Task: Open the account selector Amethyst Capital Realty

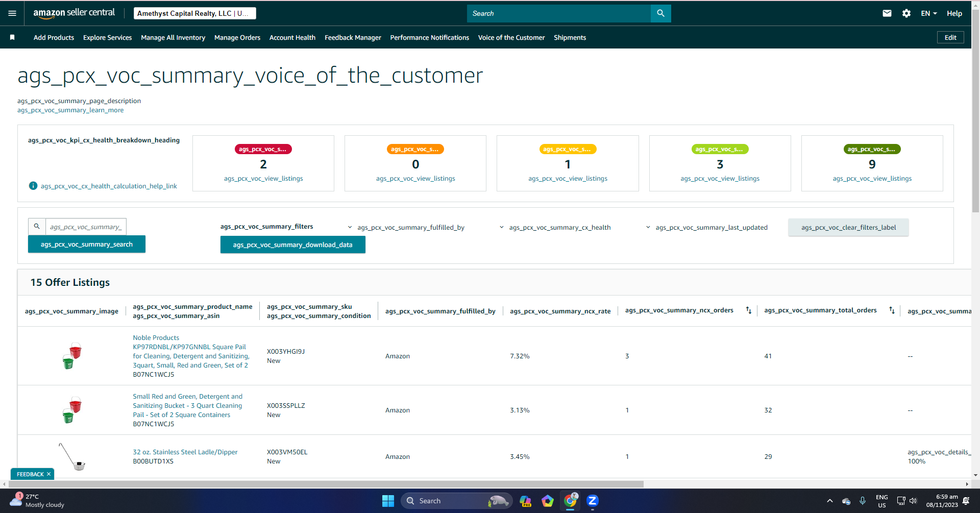Action: click(195, 13)
